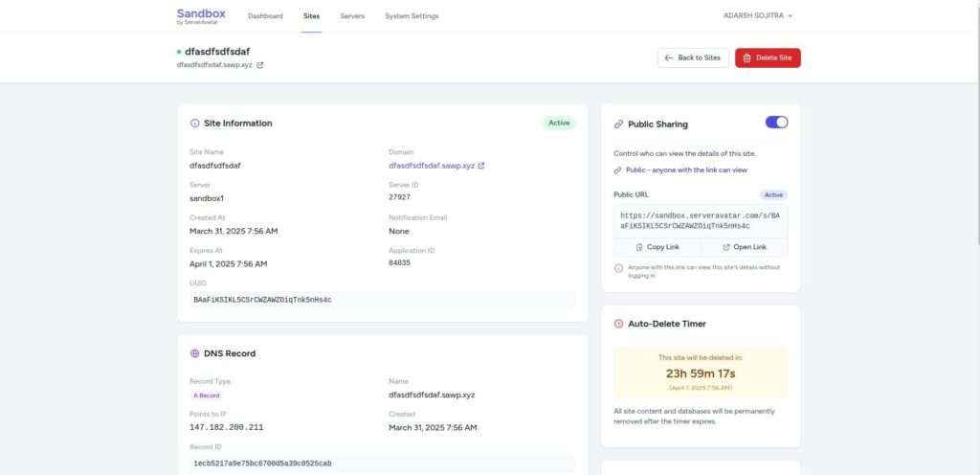This screenshot has height=475, width=980.
Task: Click the Record ID value field
Action: (383, 464)
